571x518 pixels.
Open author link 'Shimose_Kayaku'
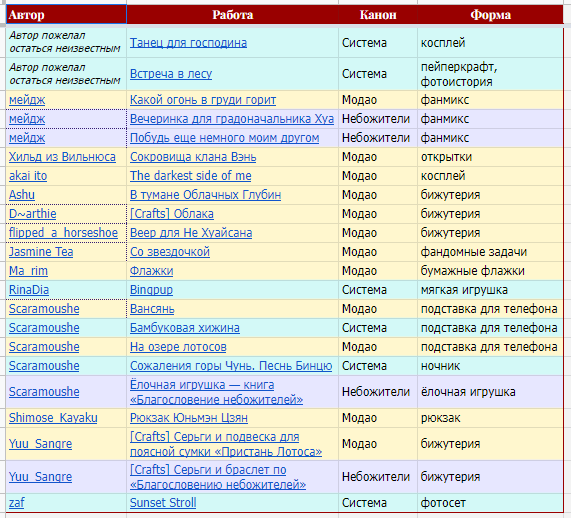[53, 417]
